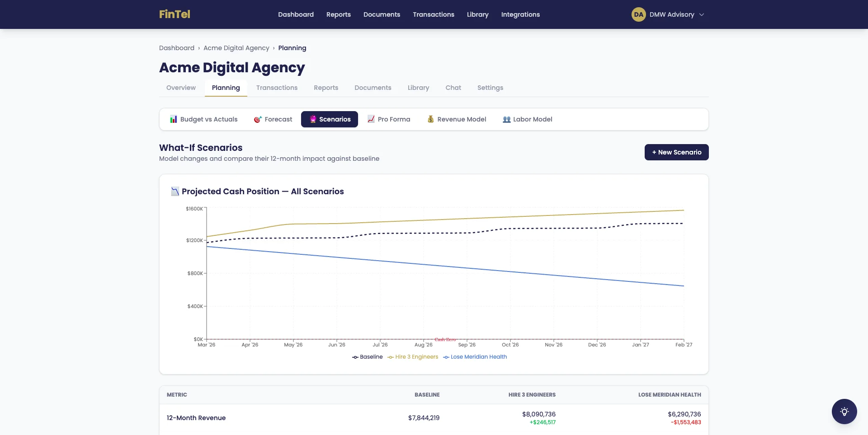Open the lightbulb assistant button

(844, 412)
